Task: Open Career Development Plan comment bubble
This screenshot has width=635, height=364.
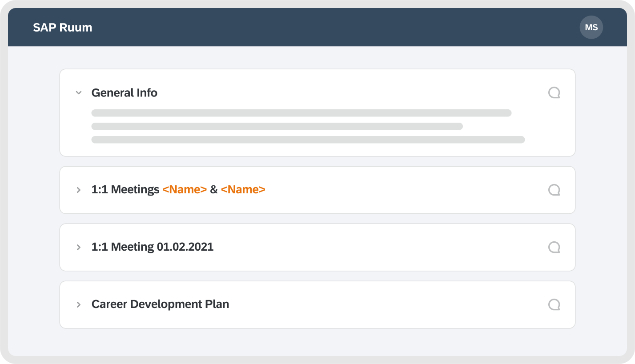Action: [x=554, y=305]
